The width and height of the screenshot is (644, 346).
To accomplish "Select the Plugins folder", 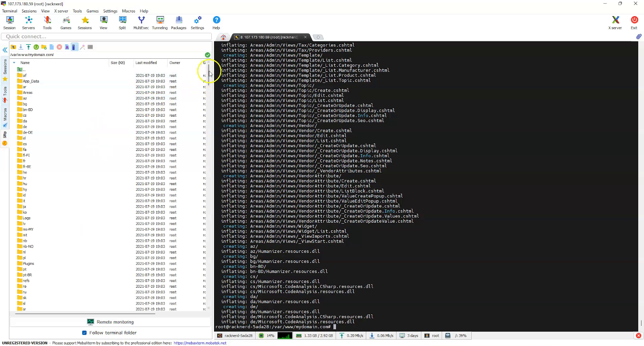I will point(28,264).
